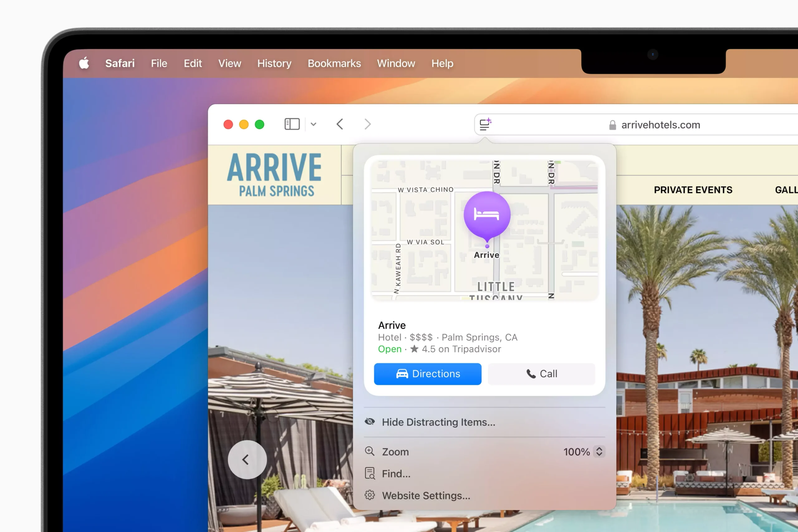This screenshot has width=798, height=532.
Task: Open the History menu
Action: coord(274,63)
